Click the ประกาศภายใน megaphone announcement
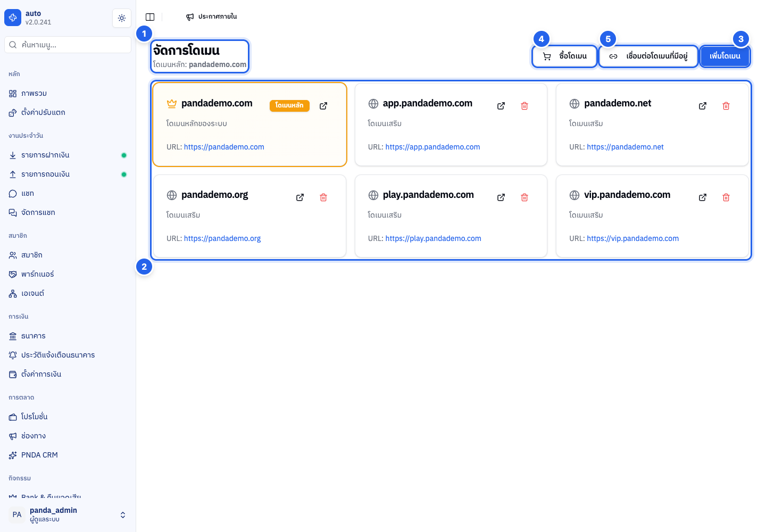 pyautogui.click(x=212, y=17)
